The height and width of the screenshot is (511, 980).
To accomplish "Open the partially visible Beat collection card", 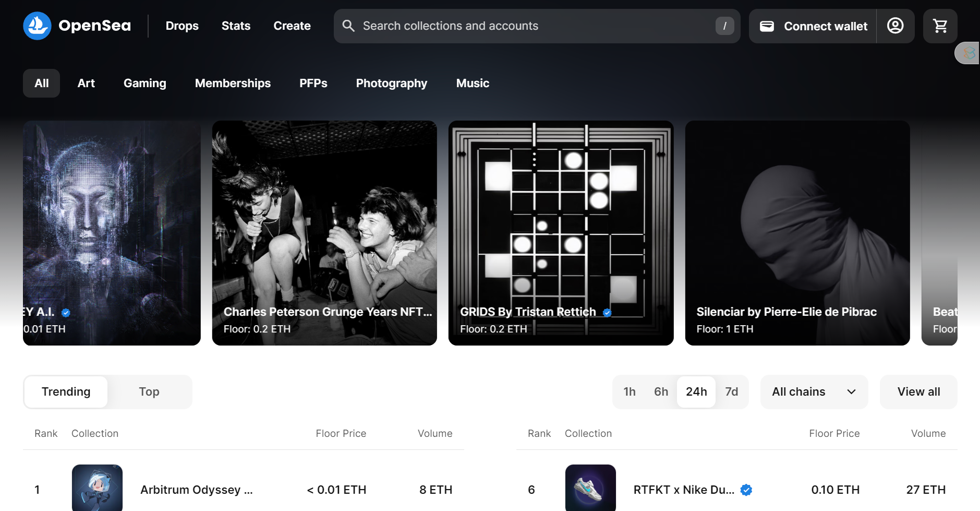I will [x=939, y=233].
